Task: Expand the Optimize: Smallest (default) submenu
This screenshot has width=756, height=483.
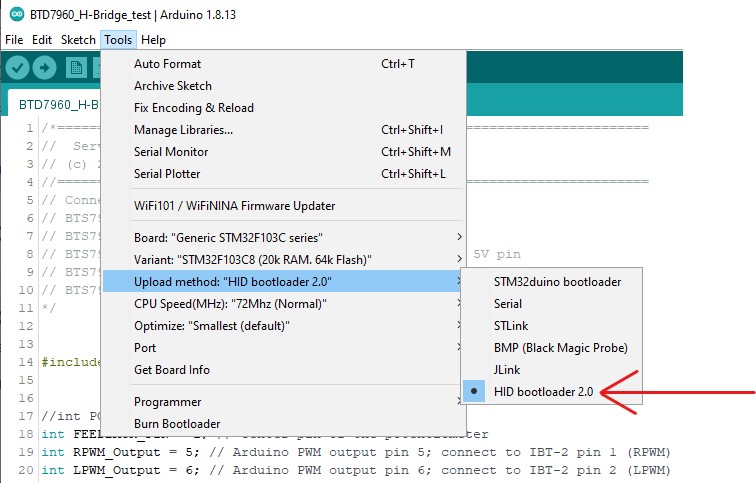Action: point(284,326)
